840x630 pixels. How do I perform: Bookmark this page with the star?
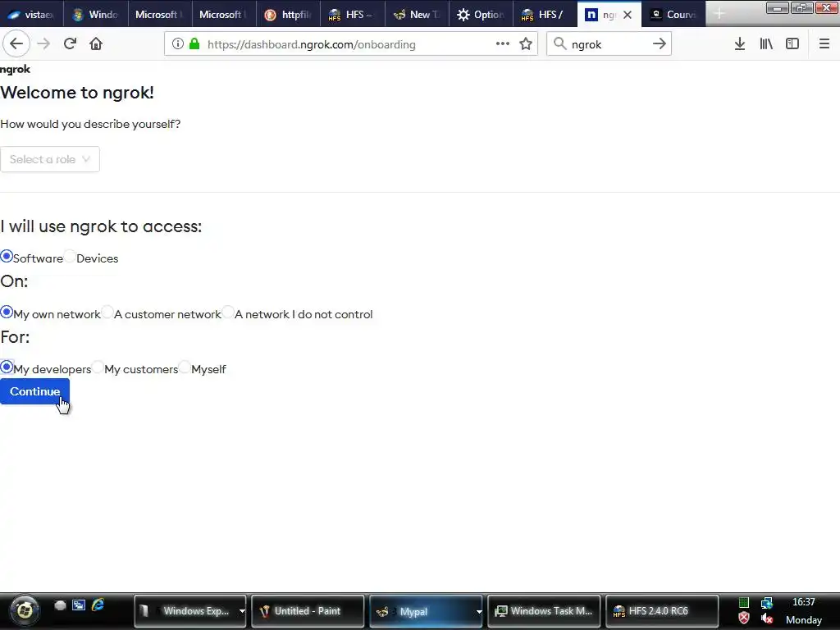526,44
